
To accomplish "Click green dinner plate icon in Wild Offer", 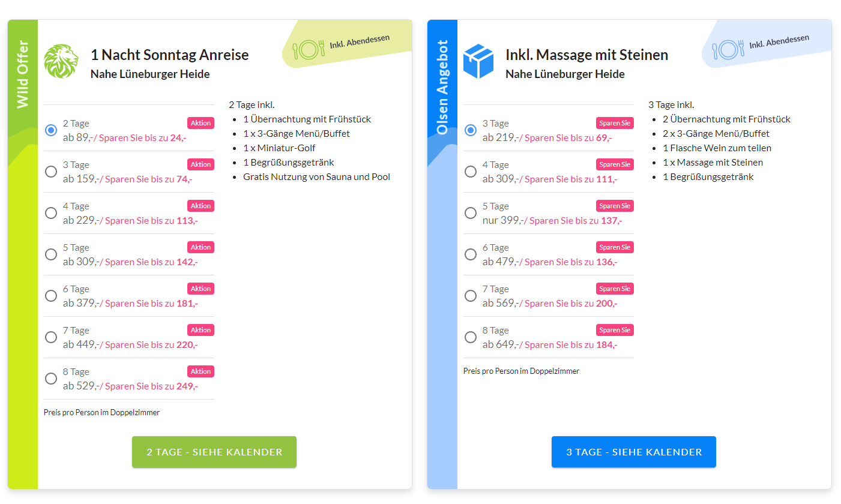I will pyautogui.click(x=308, y=49).
